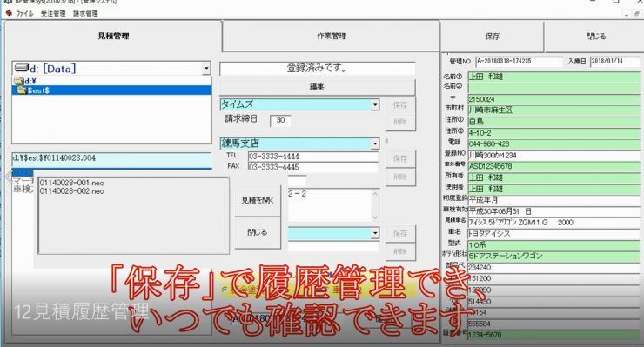The height and width of the screenshot is (347, 644).
Task: Switch to the 見積管理 tab
Action: 113,37
